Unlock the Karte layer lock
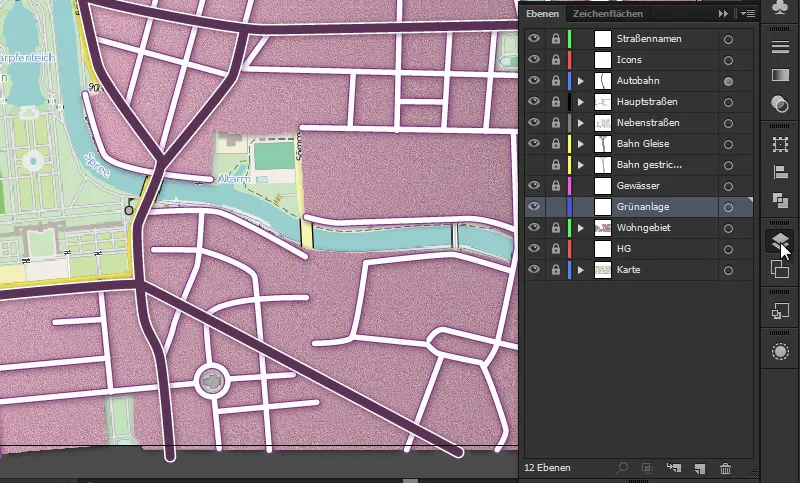 [x=556, y=270]
